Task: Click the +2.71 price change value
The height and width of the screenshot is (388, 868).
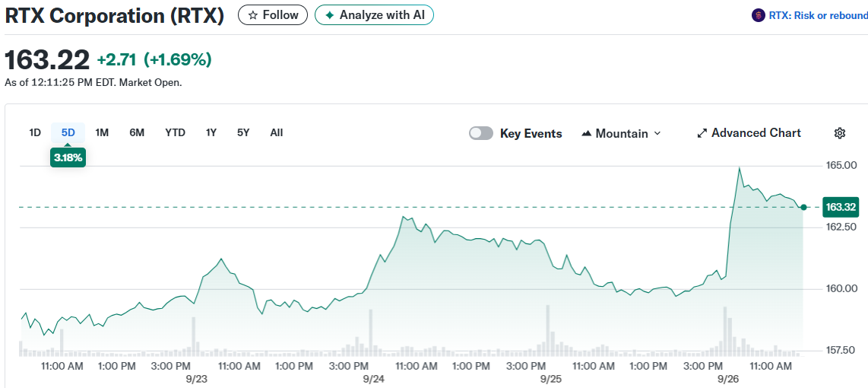Action: pos(117,60)
